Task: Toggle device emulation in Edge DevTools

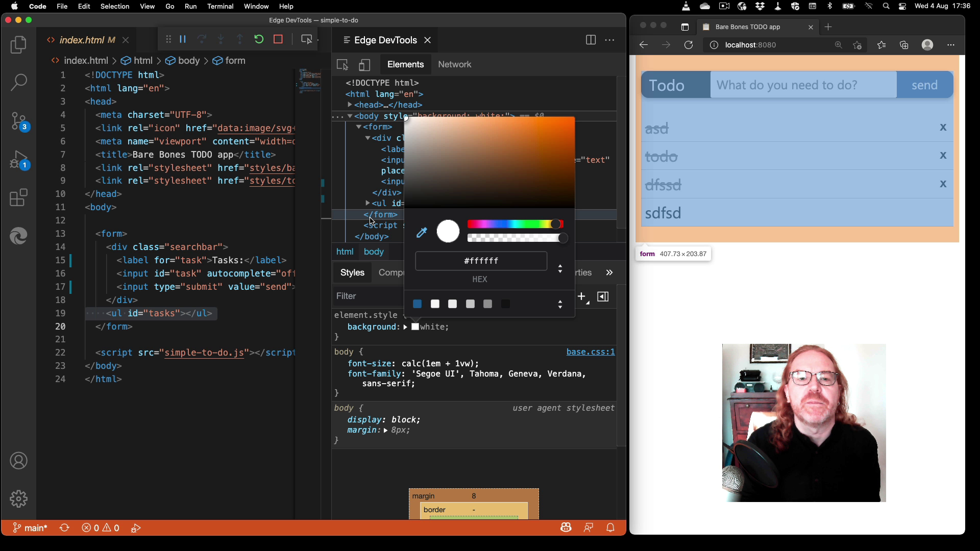Action: click(x=364, y=65)
